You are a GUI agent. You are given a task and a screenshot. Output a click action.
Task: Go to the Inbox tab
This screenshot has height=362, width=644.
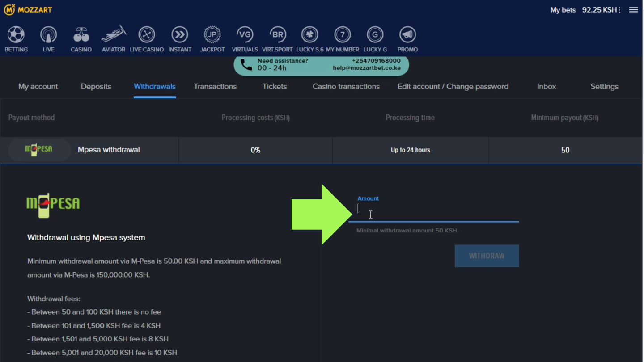(x=546, y=87)
